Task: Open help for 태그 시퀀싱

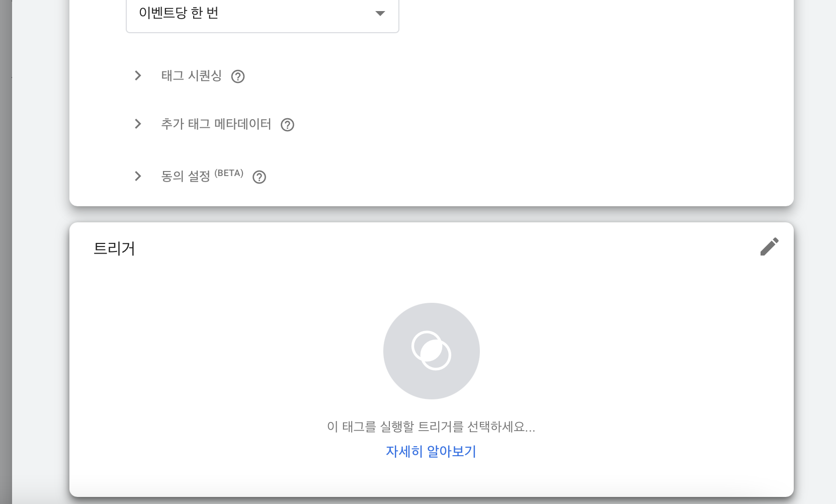Action: (x=239, y=76)
